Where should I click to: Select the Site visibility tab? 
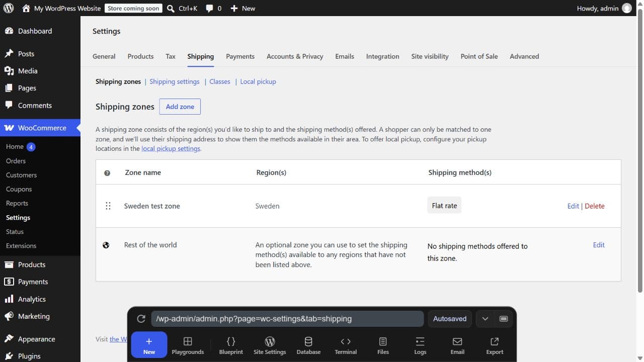(430, 56)
